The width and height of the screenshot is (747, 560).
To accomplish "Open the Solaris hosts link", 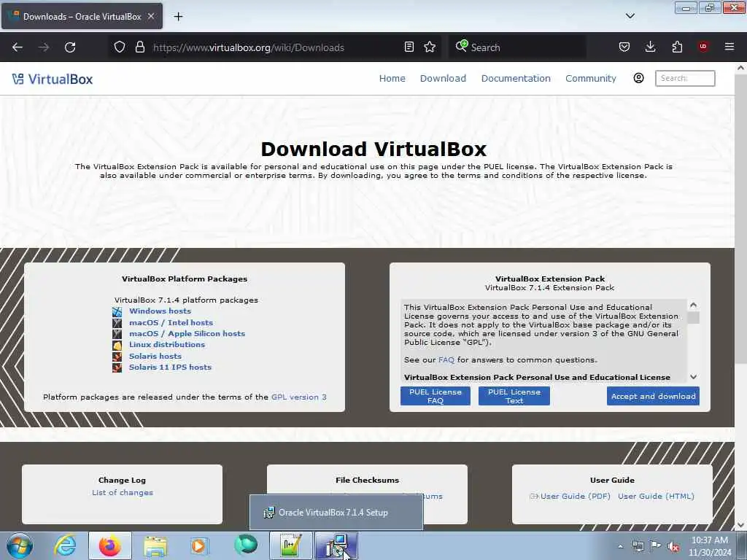I will (x=155, y=356).
